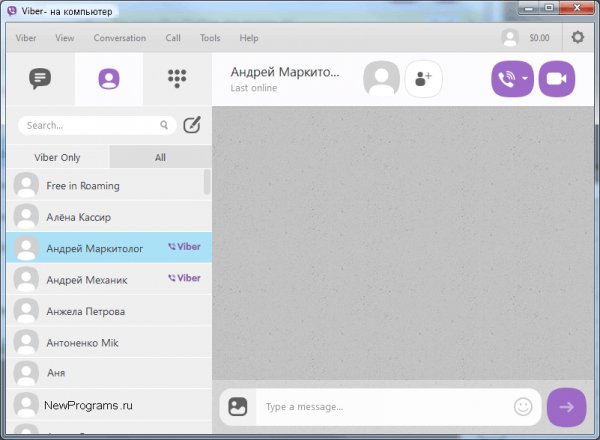Send the message with arrow button
This screenshot has width=600, height=440.
click(x=566, y=407)
